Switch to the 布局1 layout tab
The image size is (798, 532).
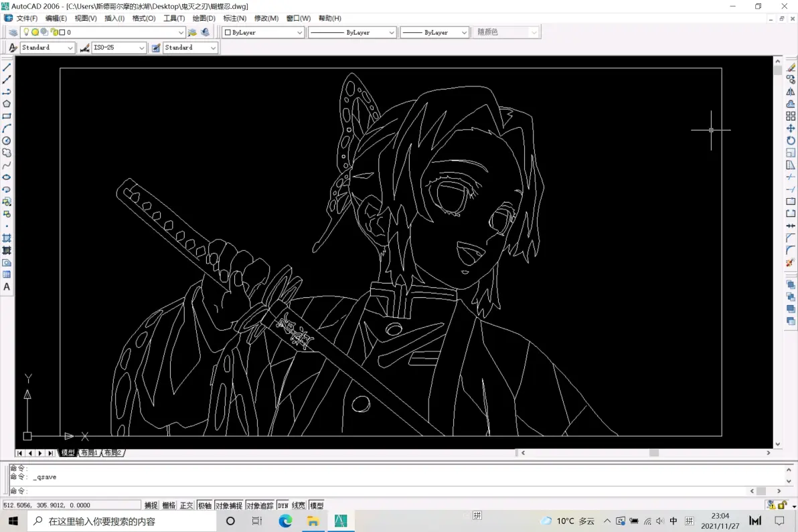88,452
